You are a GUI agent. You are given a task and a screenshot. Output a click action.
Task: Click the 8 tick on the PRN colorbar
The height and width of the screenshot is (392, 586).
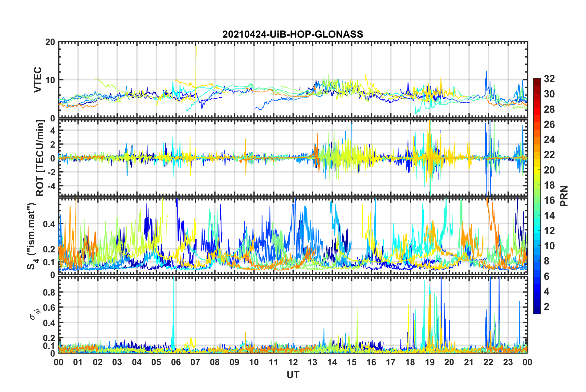coord(547,261)
